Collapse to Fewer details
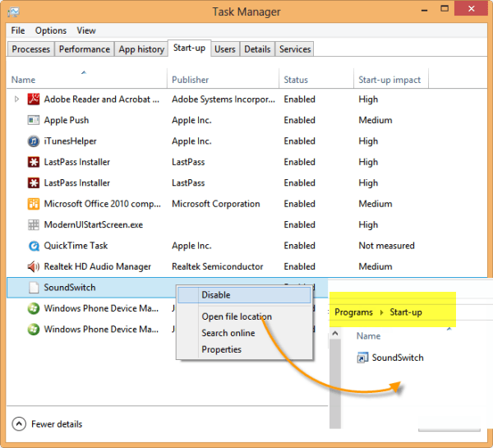 tap(47, 424)
